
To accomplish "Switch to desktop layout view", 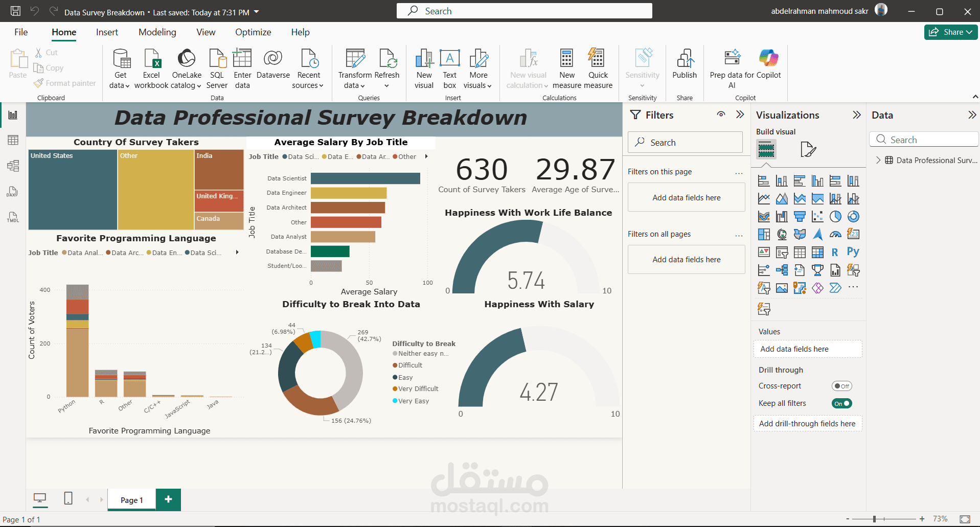I will click(40, 498).
